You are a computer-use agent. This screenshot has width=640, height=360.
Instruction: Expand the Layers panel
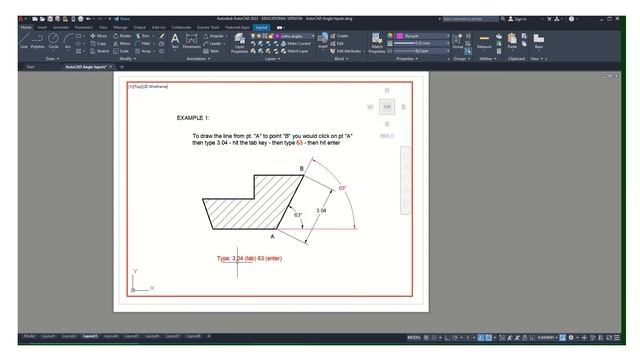[x=272, y=59]
